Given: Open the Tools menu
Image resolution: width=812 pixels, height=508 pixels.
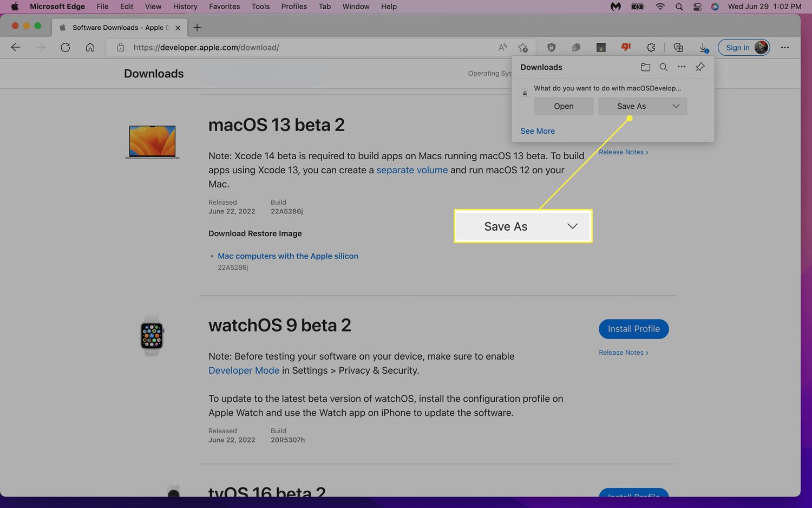Looking at the screenshot, I should pyautogui.click(x=260, y=6).
